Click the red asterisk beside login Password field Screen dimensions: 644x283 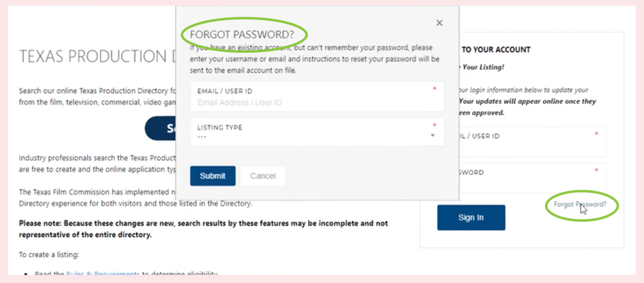pyautogui.click(x=596, y=171)
